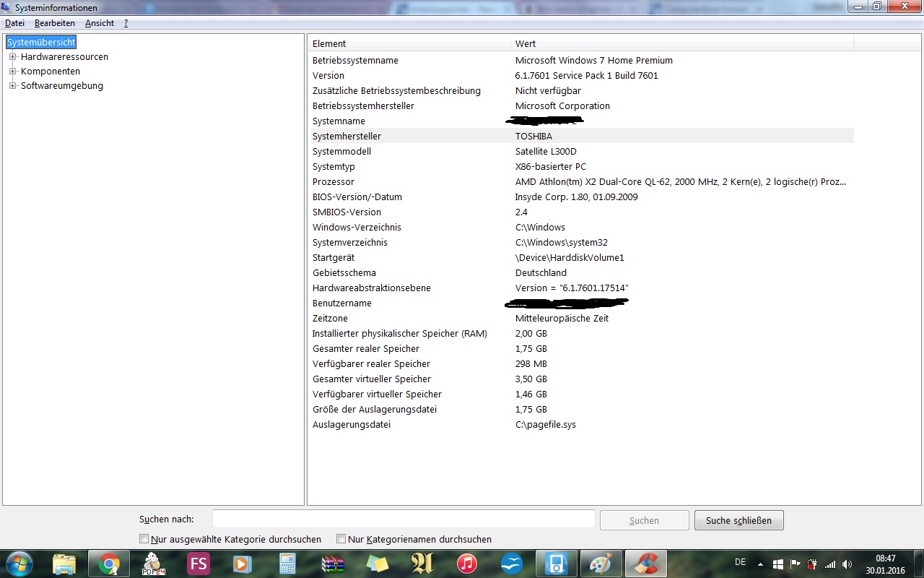Screen dimensions: 924x578
Task: Click the Systeminformationen title bar icon
Action: (x=6, y=7)
